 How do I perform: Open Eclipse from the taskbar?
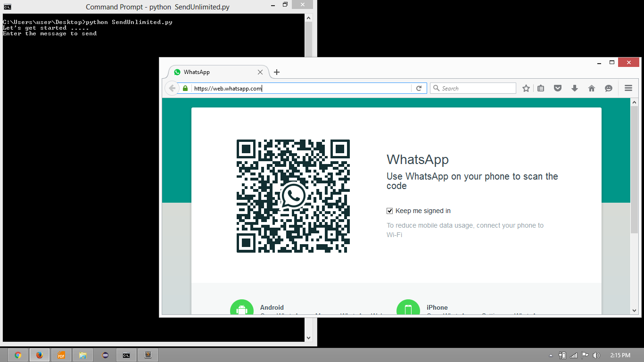[x=105, y=355]
